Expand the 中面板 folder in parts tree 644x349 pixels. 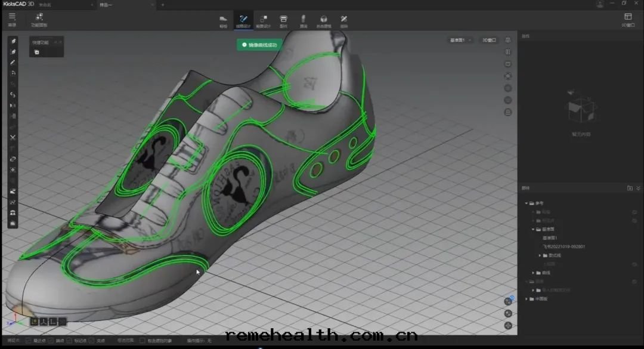point(527,299)
